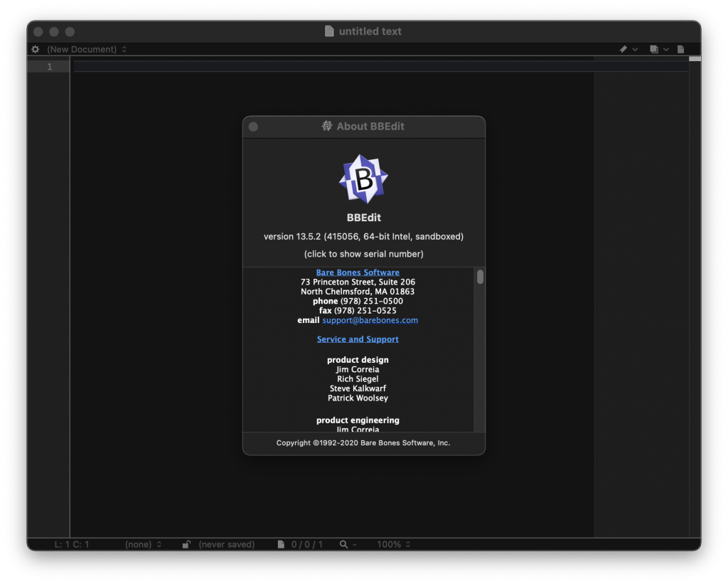Open the 100% magnification popup
Image resolution: width=728 pixels, height=584 pixels.
click(x=393, y=544)
